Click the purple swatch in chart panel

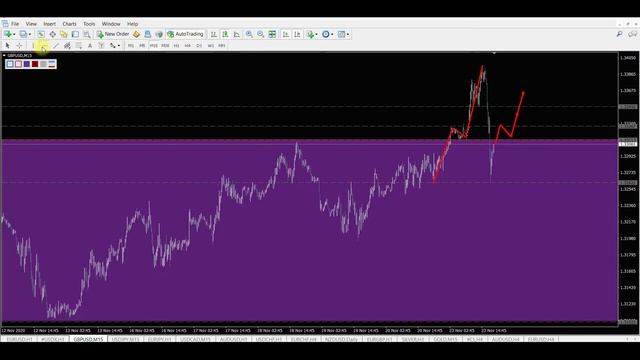[x=27, y=64]
